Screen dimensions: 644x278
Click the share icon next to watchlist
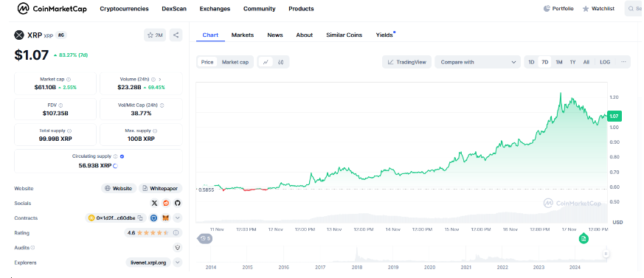point(176,35)
